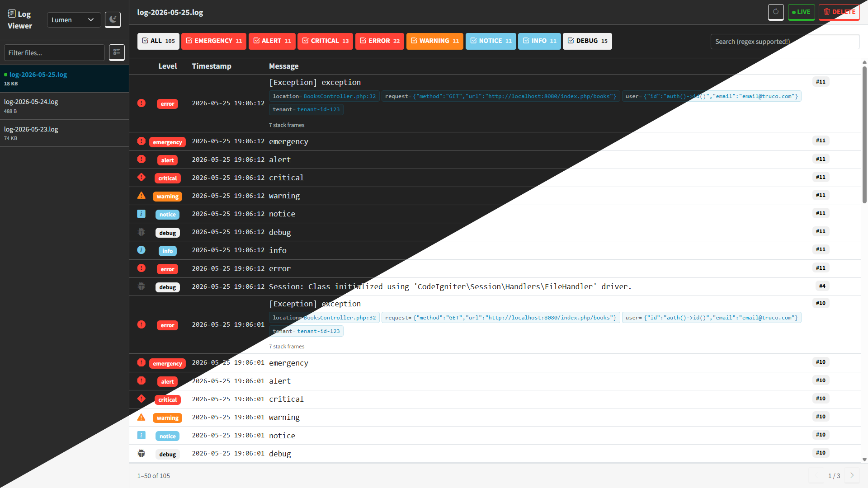Open the file list options icon beside Filter files

pyautogui.click(x=117, y=52)
